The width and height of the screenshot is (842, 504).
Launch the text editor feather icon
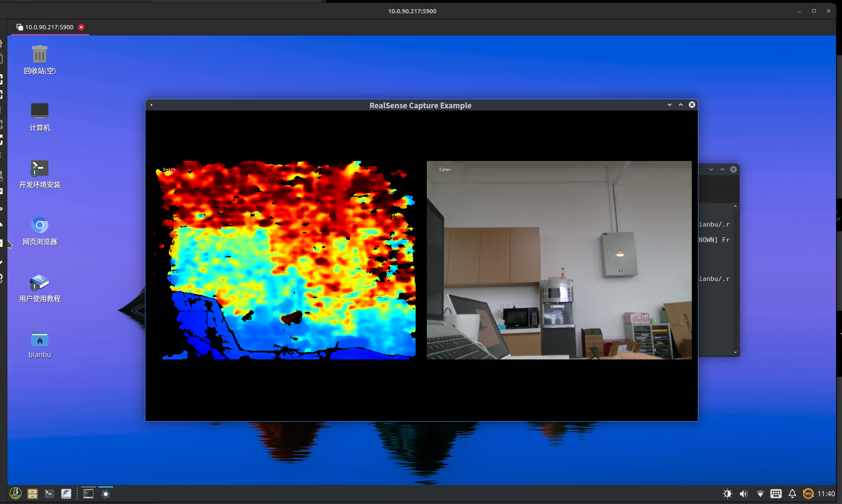[x=66, y=494]
